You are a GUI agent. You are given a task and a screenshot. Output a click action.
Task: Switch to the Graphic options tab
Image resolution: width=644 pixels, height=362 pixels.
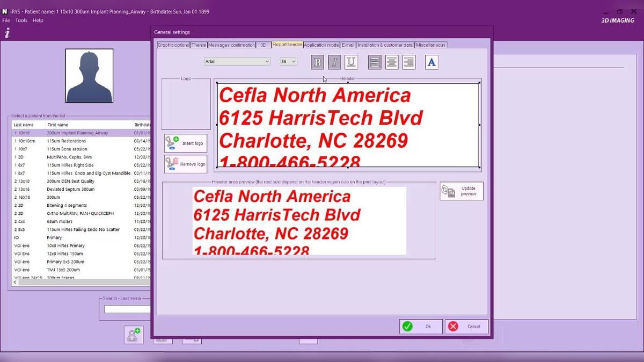coord(173,45)
